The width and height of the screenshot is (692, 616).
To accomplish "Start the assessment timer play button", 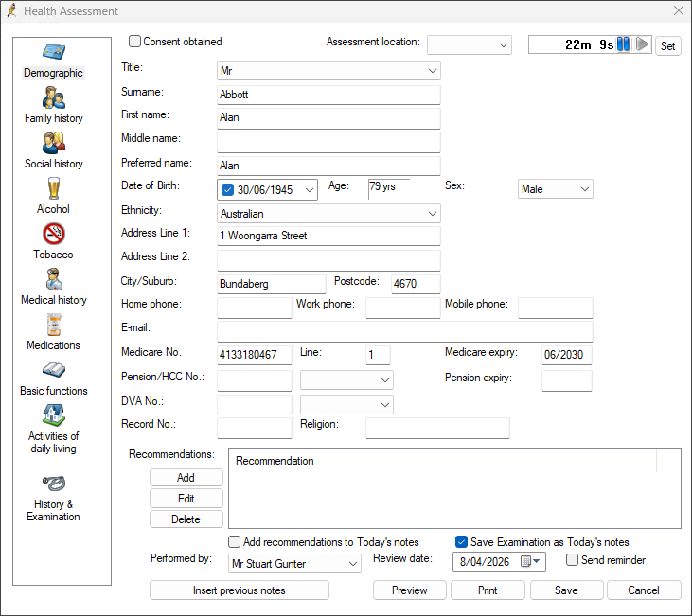I will click(x=642, y=44).
